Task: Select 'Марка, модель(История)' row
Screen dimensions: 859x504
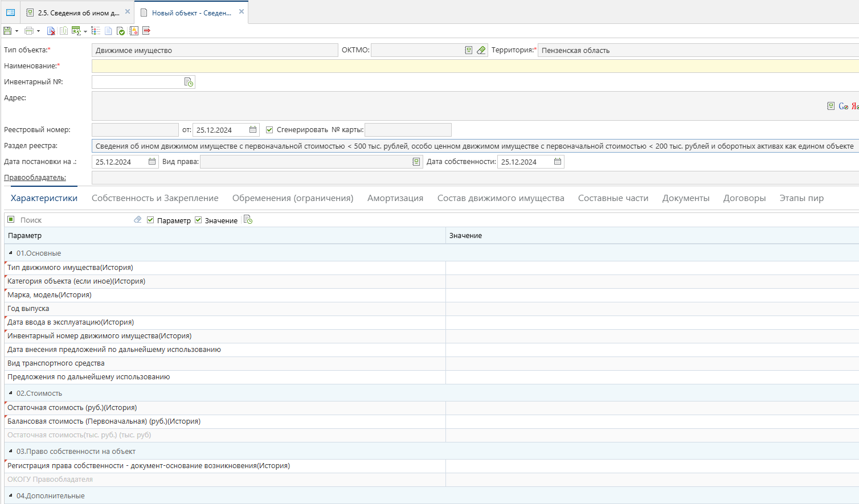Action: pos(432,295)
